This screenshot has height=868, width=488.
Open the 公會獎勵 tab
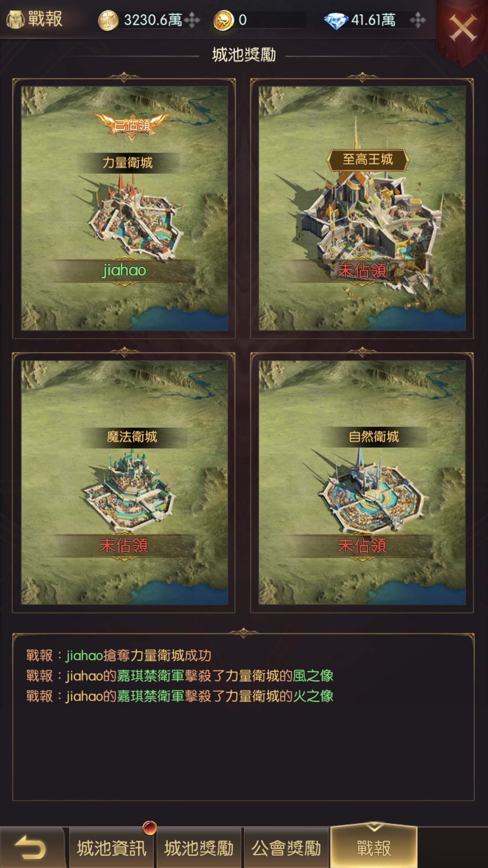[x=286, y=848]
